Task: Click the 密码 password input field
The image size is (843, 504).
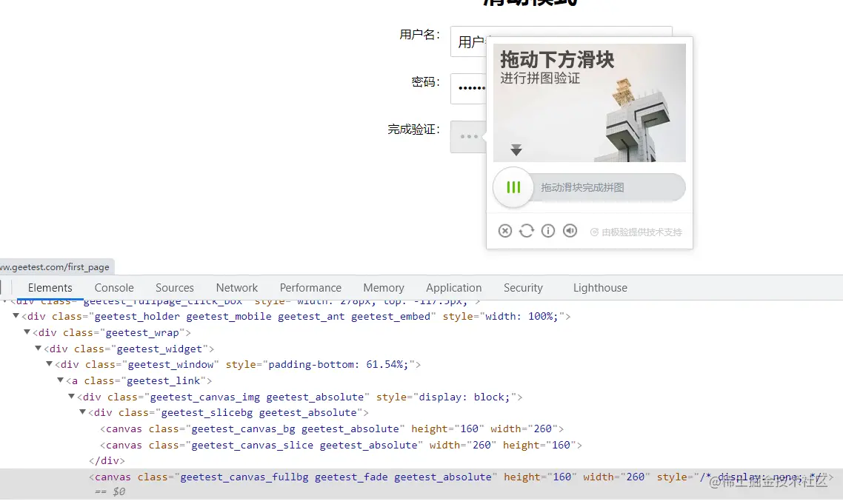Action: tap(468, 87)
